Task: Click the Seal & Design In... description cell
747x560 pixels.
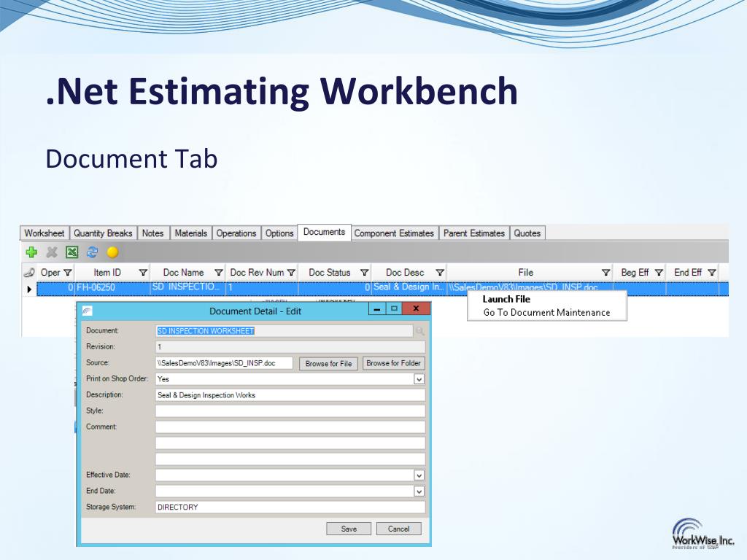Action: pyautogui.click(x=409, y=287)
